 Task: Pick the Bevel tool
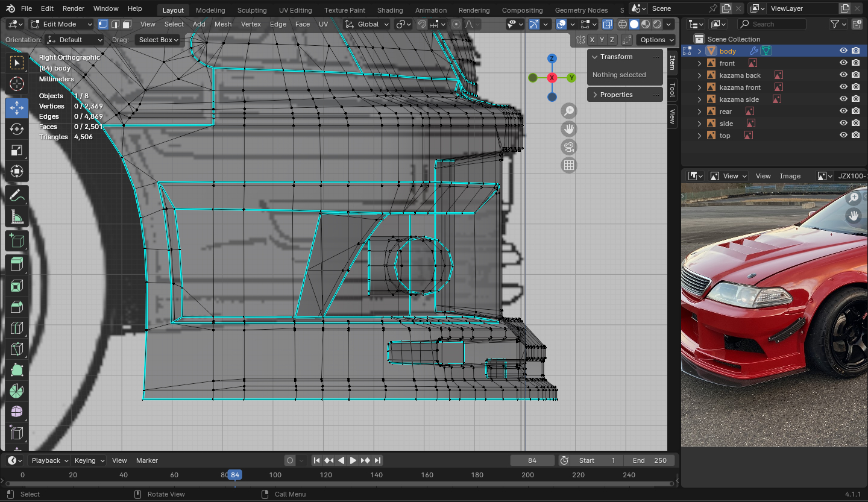point(17,307)
